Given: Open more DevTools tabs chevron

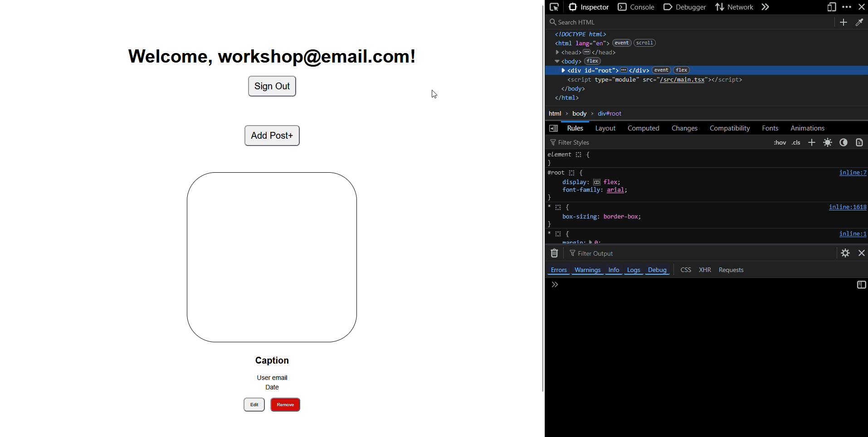Looking at the screenshot, I should pyautogui.click(x=766, y=7).
